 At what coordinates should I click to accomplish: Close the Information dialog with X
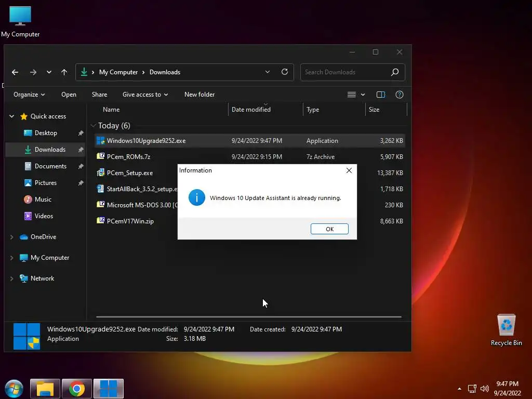tap(349, 170)
